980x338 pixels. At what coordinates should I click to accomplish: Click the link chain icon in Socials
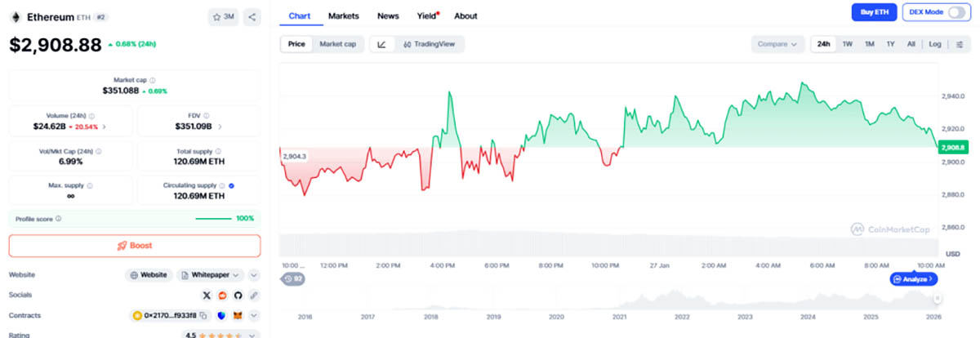254,296
